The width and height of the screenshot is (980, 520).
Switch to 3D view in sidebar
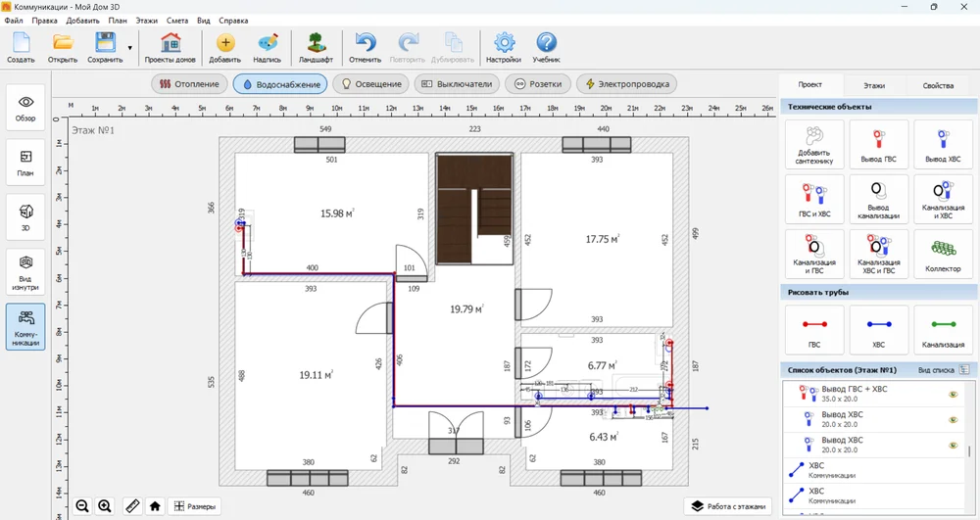(25, 216)
